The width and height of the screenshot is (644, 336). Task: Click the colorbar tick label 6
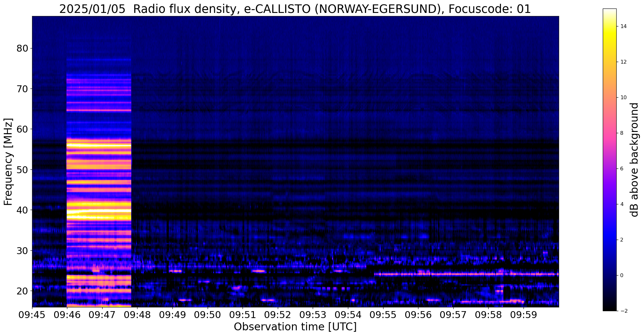(621, 169)
